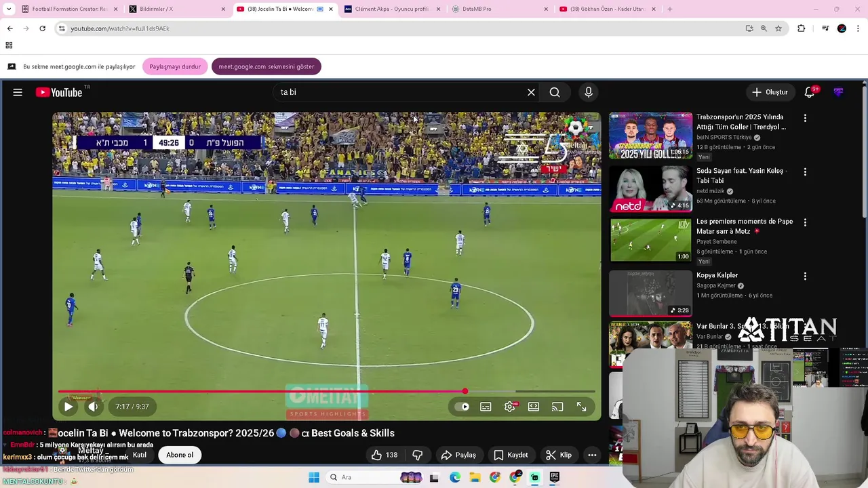Open the Kopya Kalpler video title
The height and width of the screenshot is (488, 868).
[717, 275]
